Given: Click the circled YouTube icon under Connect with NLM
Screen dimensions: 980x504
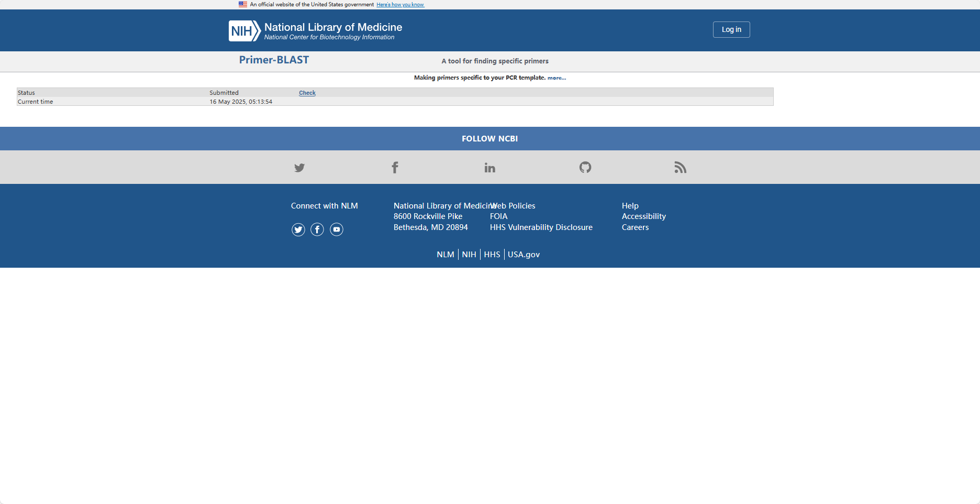Looking at the screenshot, I should 337,229.
